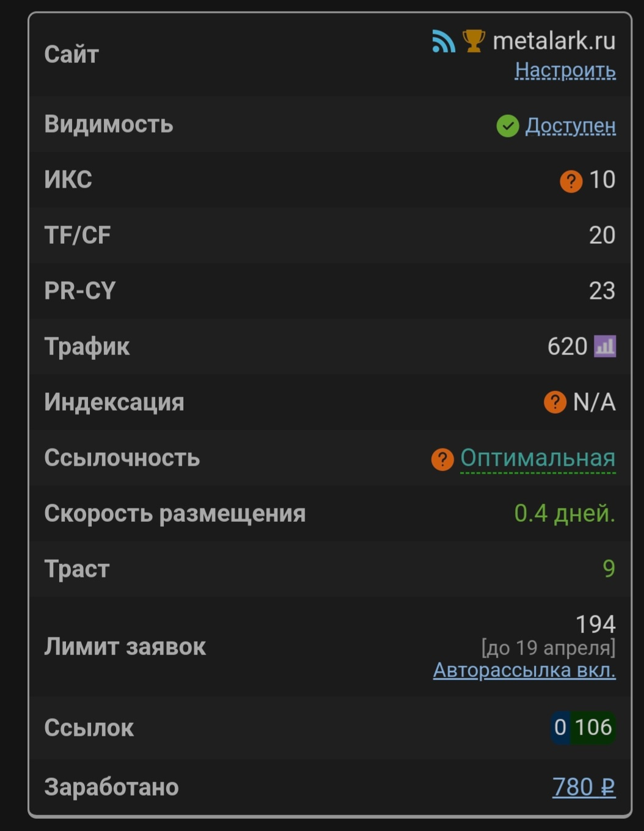Click the blue RSS feed icon

coord(444,41)
